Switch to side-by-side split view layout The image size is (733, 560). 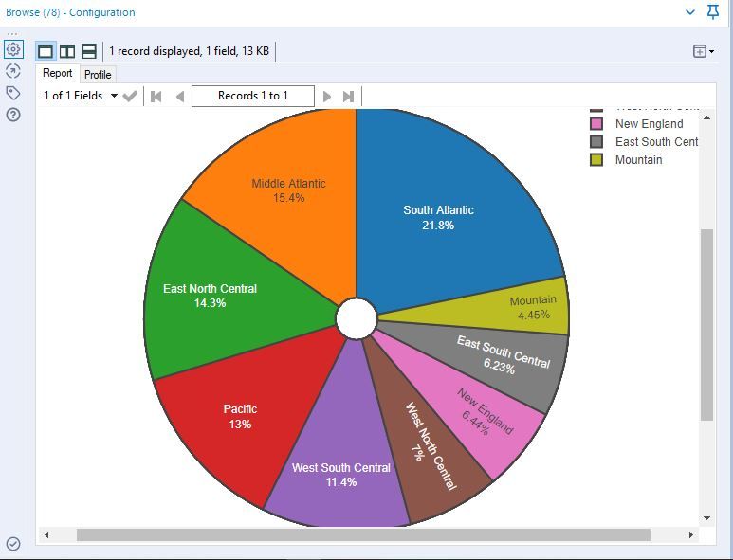[x=67, y=51]
